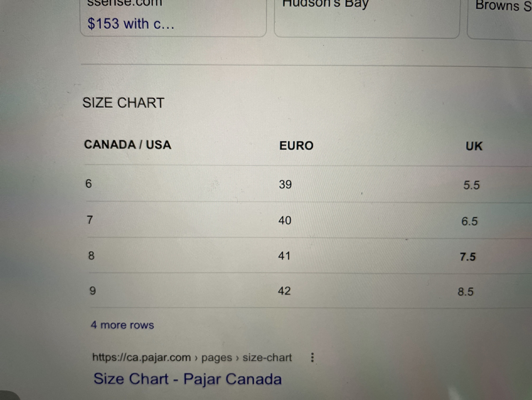Select the table row for size 8
532x400 pixels.
point(259,255)
